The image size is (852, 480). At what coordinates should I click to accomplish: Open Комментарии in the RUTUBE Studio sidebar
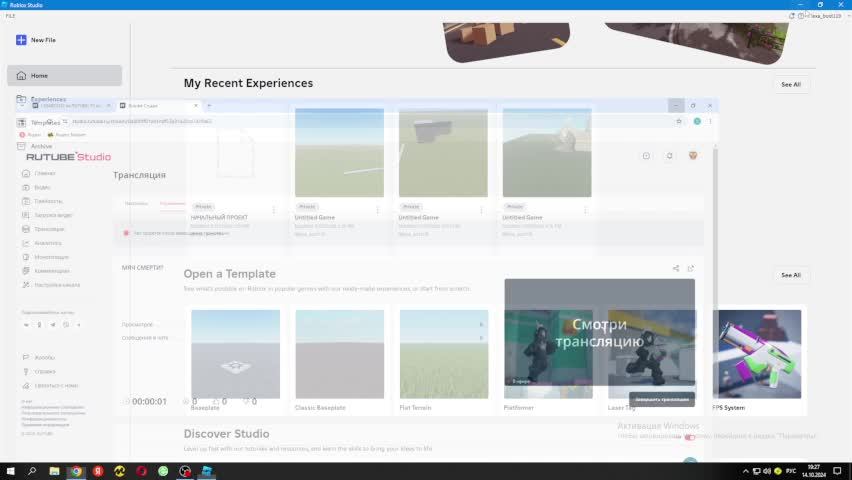click(52, 271)
